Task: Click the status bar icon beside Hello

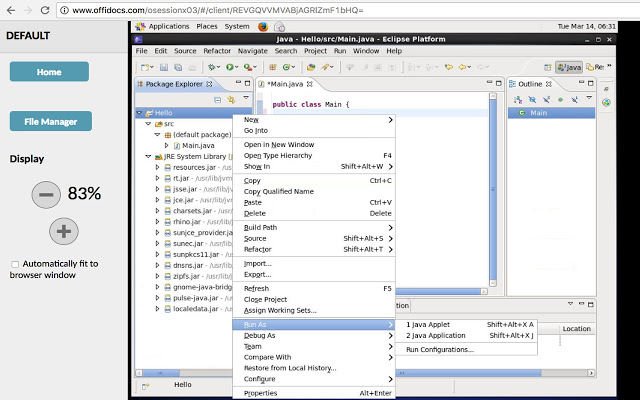Action: [146, 386]
